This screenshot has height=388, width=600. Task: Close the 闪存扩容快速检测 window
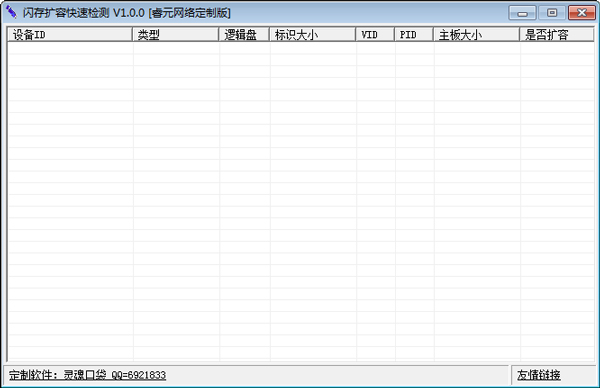point(582,13)
